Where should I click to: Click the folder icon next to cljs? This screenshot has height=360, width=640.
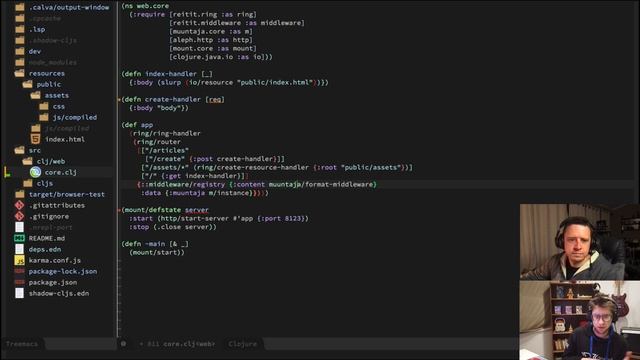28,183
